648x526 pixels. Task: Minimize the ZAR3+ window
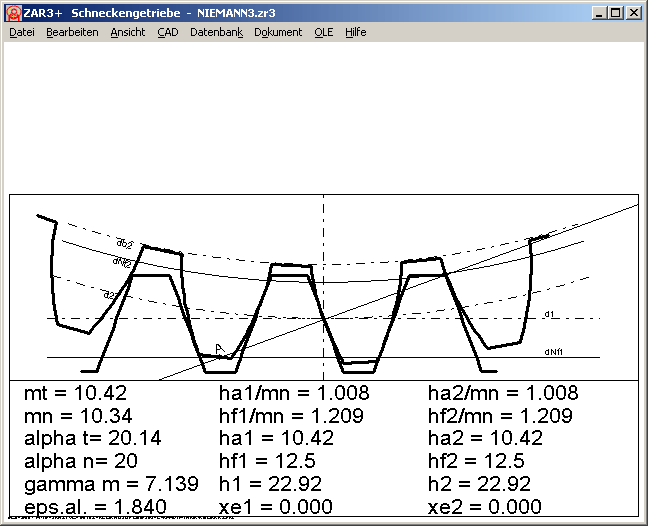coord(598,13)
